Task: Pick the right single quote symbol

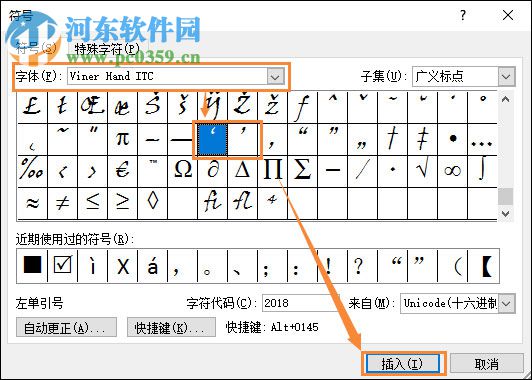Action: [x=242, y=139]
